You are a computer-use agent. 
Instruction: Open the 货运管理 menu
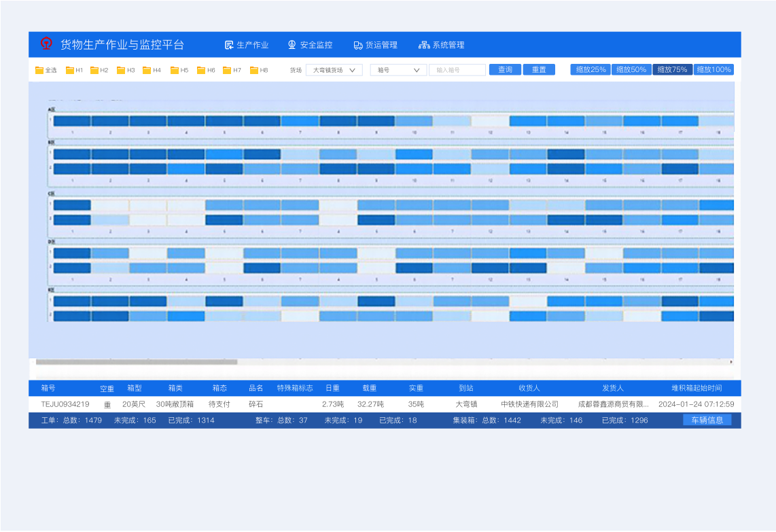[381, 45]
